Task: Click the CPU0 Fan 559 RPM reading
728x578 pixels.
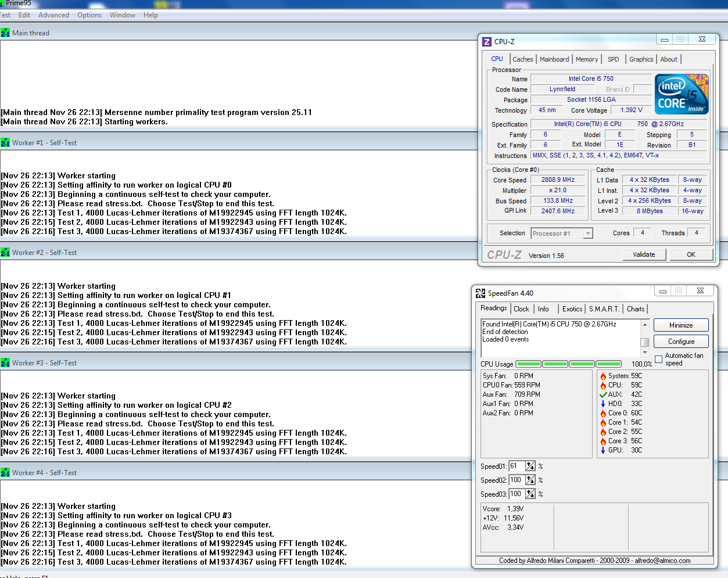Action: (x=511, y=385)
